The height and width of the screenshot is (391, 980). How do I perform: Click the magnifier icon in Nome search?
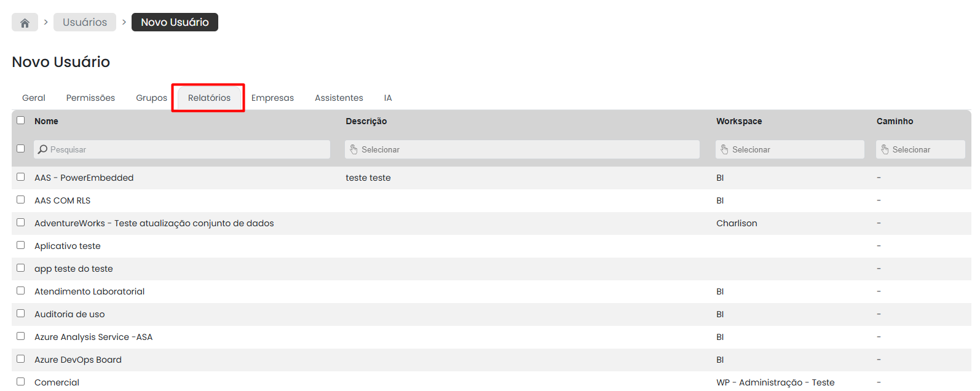coord(42,149)
